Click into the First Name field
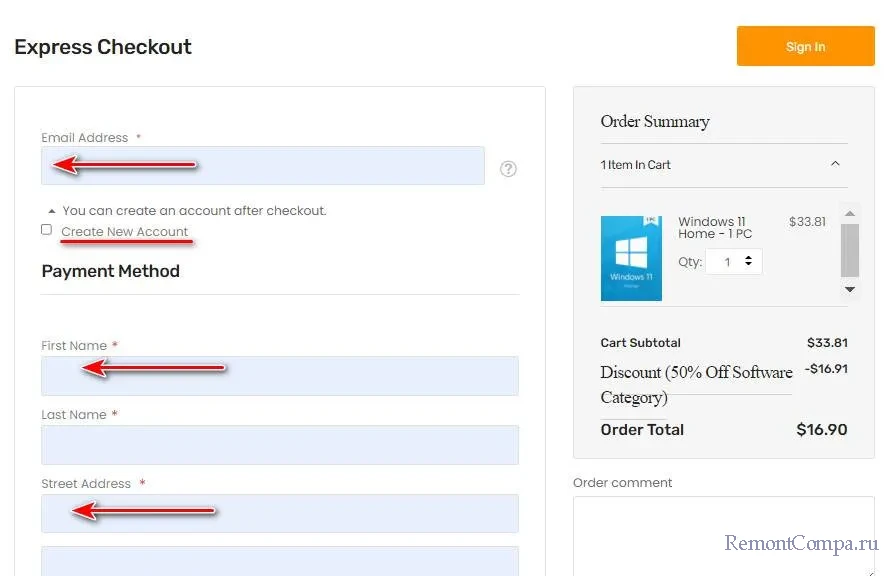The image size is (889, 576). pos(279,376)
